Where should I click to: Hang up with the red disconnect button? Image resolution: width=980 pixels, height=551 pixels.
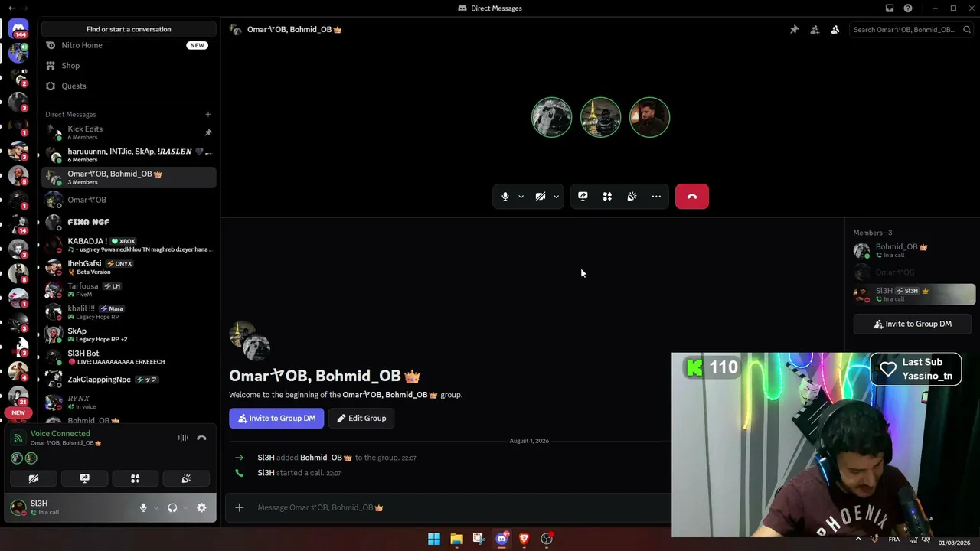692,197
